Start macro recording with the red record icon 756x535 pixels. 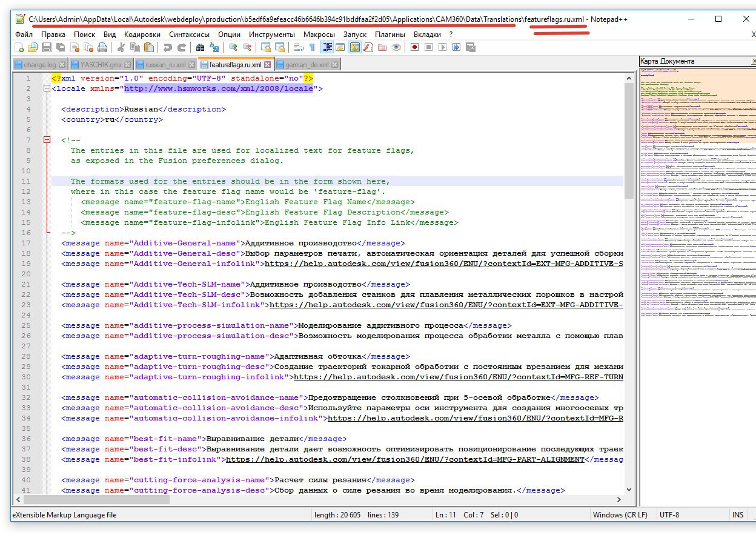point(415,47)
